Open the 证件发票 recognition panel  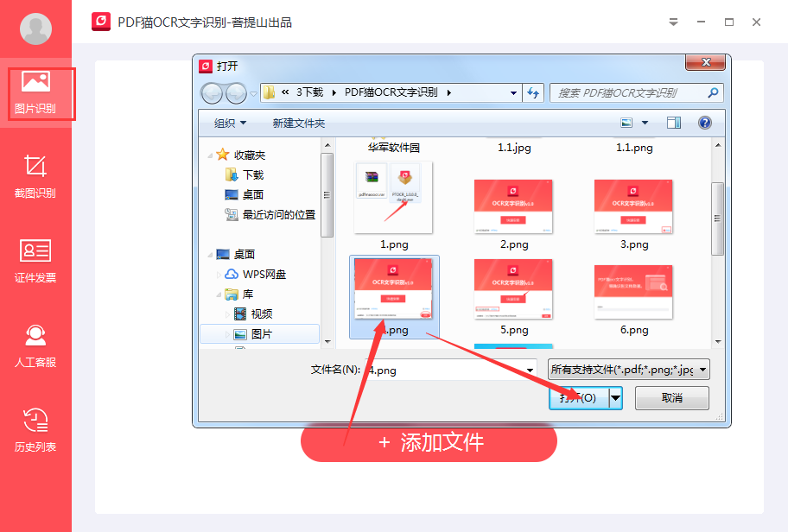pyautogui.click(x=35, y=259)
